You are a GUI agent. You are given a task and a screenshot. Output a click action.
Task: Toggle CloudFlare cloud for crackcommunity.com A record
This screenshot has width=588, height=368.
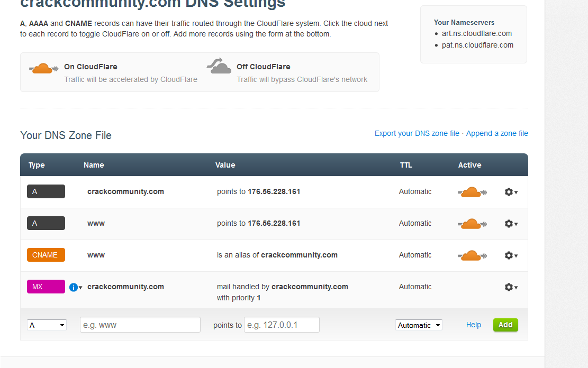click(x=472, y=192)
